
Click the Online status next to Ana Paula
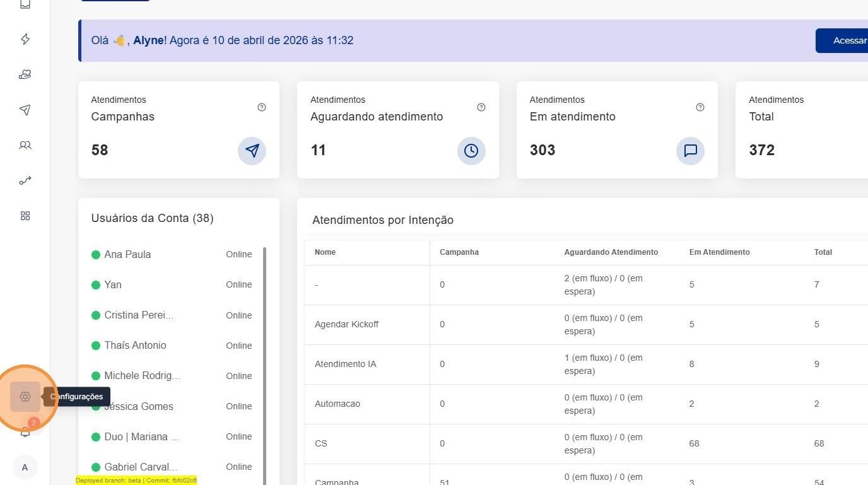click(239, 254)
